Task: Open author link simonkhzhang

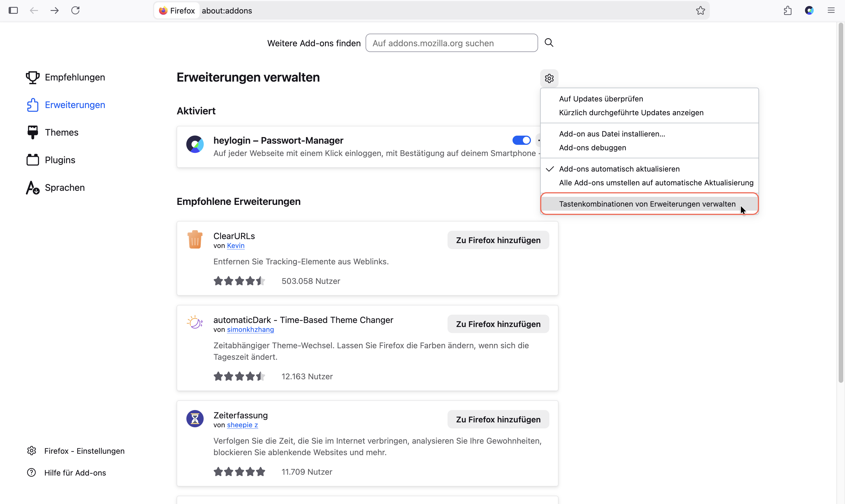Action: click(251, 329)
